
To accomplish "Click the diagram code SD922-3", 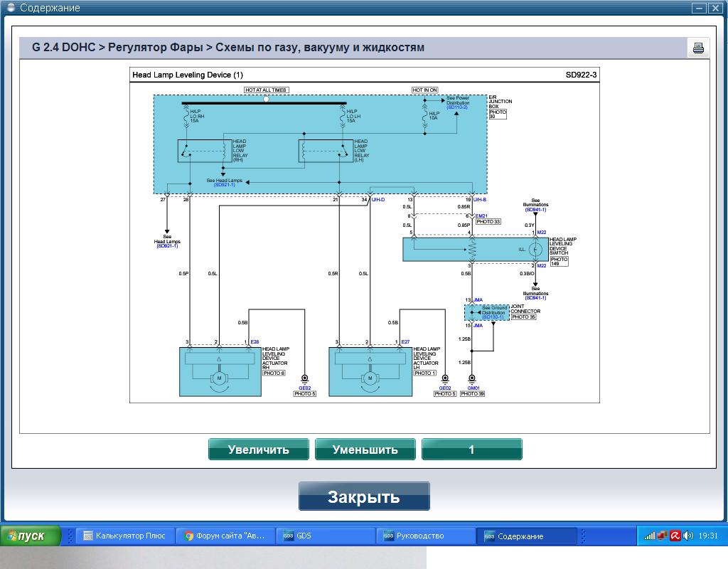I will 581,75.
